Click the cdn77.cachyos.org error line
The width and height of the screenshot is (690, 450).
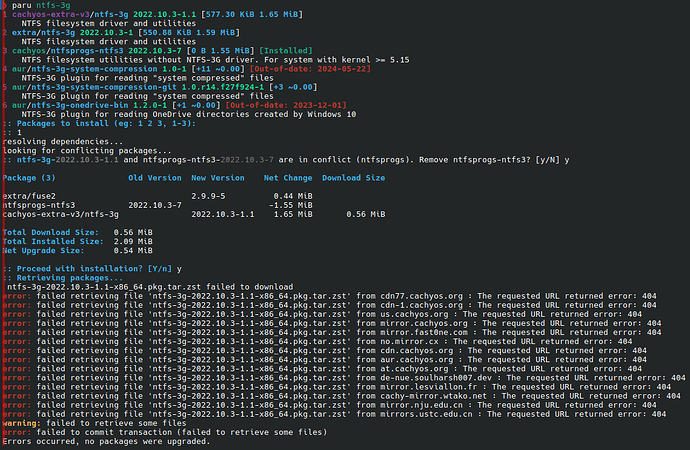click(330, 296)
